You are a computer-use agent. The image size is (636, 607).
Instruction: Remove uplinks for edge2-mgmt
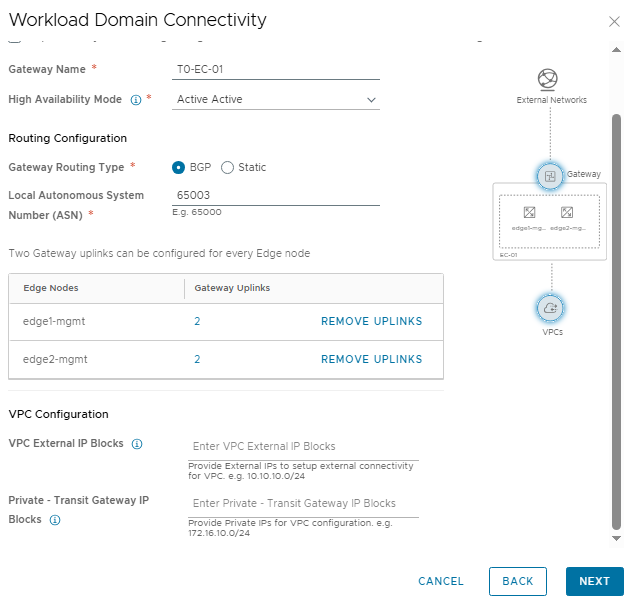371,360
